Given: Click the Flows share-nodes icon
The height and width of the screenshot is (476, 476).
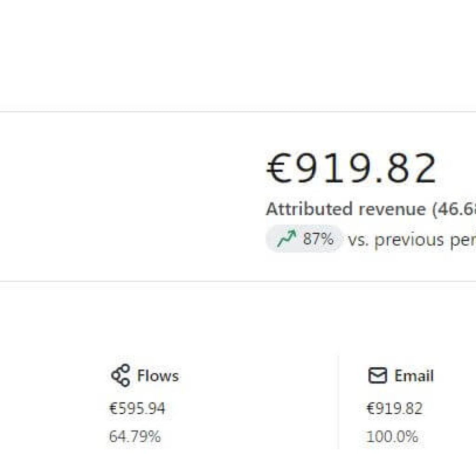Looking at the screenshot, I should [x=120, y=376].
